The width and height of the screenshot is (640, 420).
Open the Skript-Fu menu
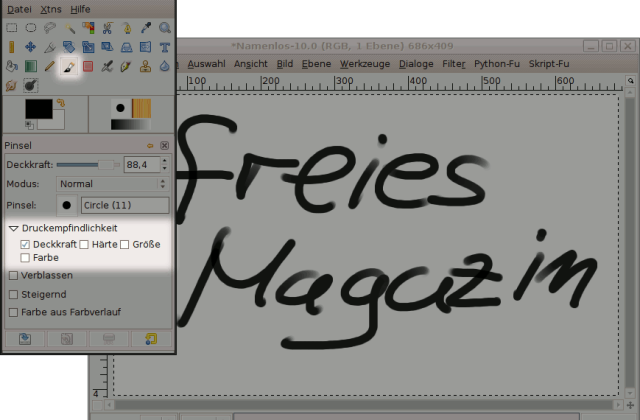[549, 64]
